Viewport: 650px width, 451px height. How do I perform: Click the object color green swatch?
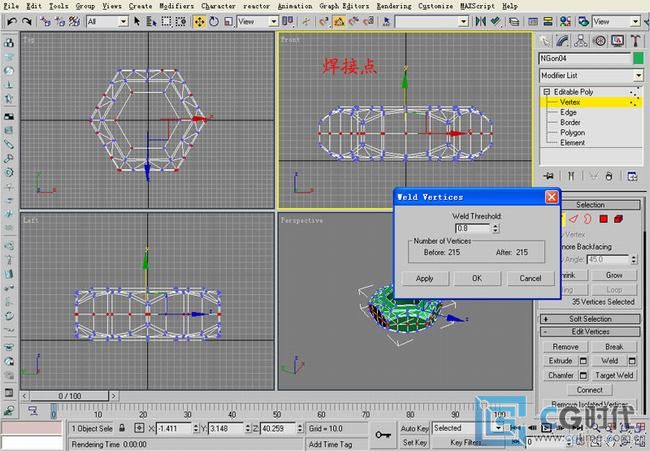tap(638, 58)
